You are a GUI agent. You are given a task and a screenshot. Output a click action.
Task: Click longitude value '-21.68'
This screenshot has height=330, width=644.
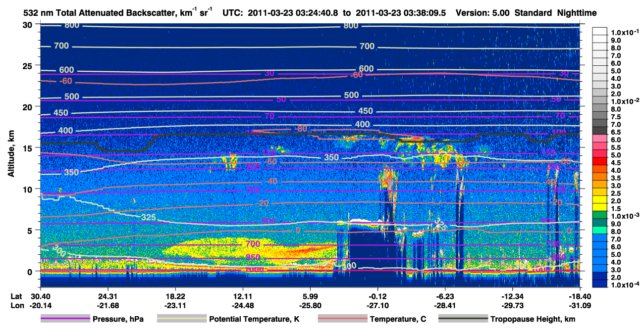[107, 306]
